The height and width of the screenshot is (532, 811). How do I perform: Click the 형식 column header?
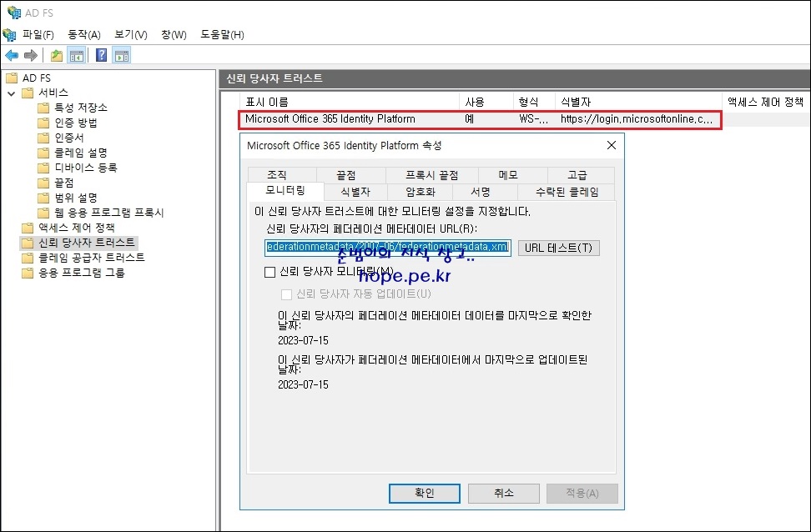[534, 102]
